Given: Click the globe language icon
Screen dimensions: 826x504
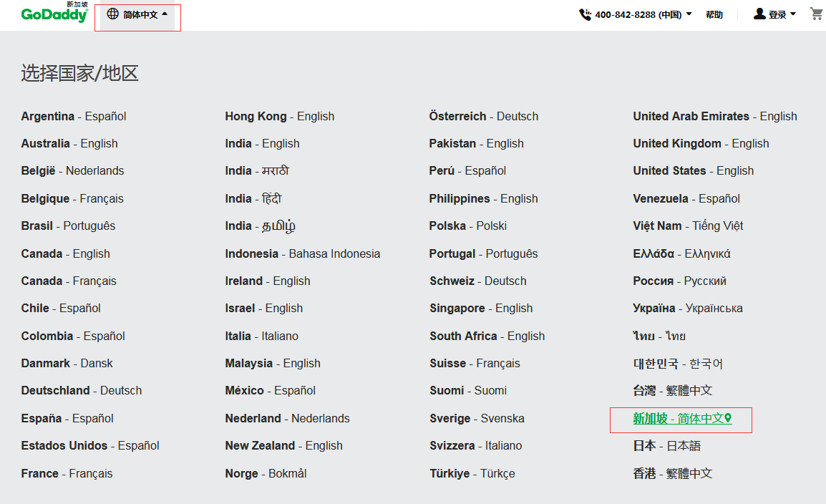Looking at the screenshot, I should (112, 14).
